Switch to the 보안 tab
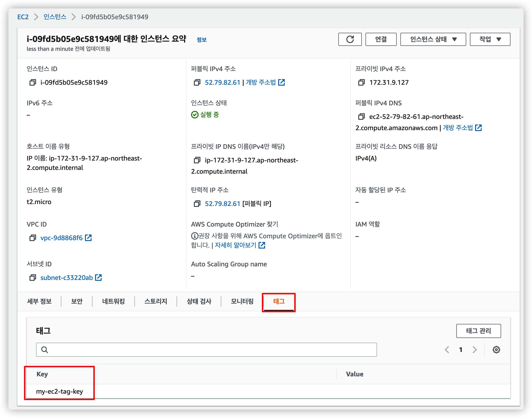532x418 pixels. click(77, 301)
